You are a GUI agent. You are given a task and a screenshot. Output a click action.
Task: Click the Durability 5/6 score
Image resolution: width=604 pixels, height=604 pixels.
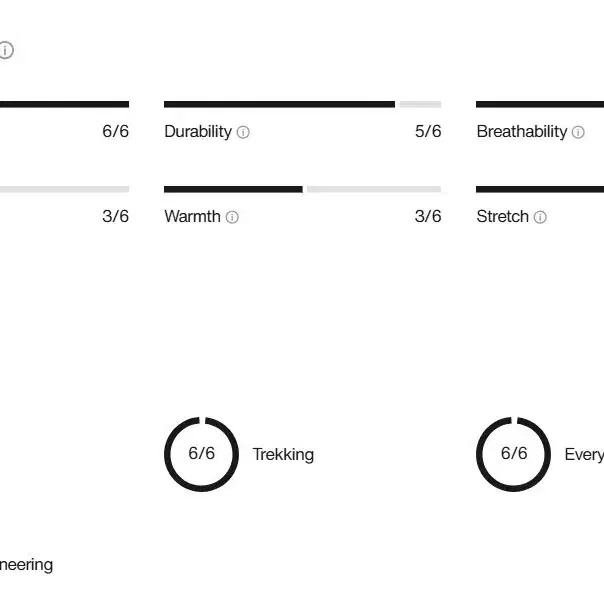click(428, 131)
